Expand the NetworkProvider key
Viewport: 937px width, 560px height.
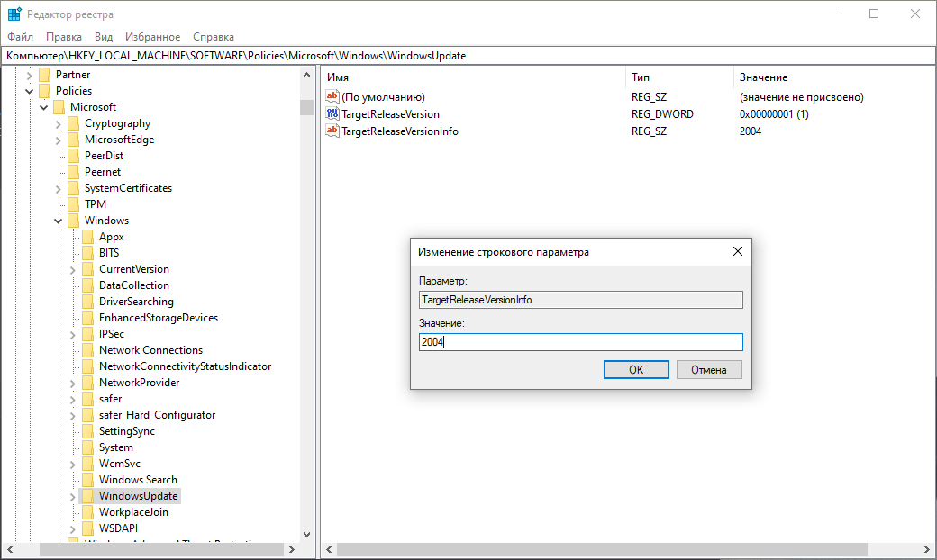72,384
